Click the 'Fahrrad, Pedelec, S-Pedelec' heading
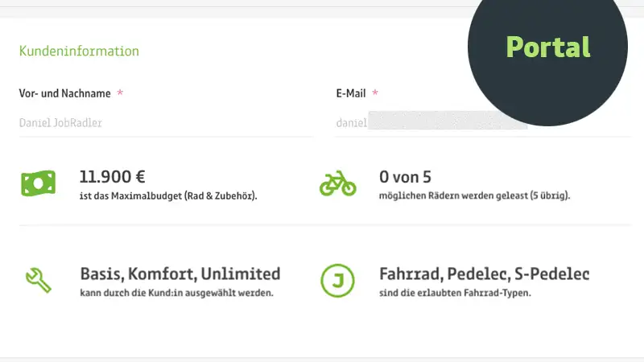Screen dimensions: 644x362 point(484,274)
